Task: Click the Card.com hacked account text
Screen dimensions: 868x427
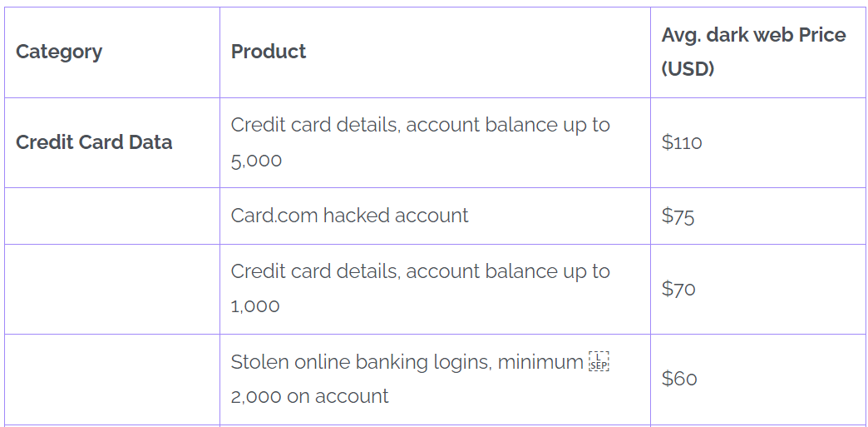Action: (x=349, y=216)
